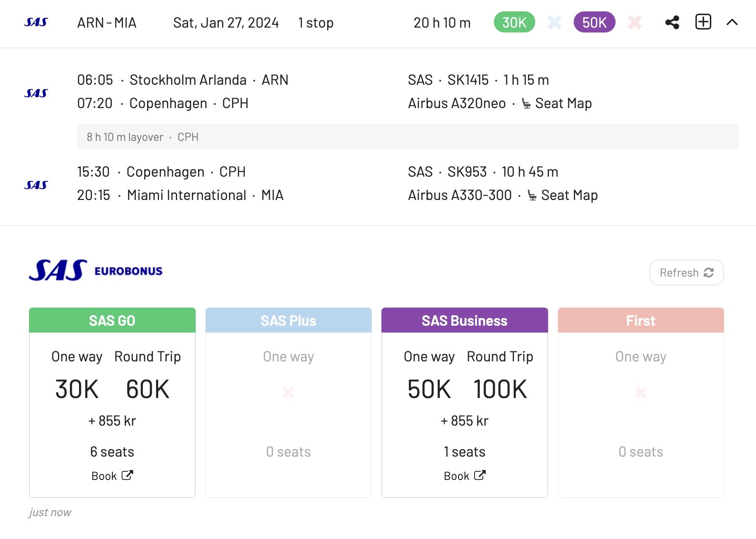Click the 8 h 10 m layover bar
Viewport: 756px width, 539px height.
pos(408,137)
